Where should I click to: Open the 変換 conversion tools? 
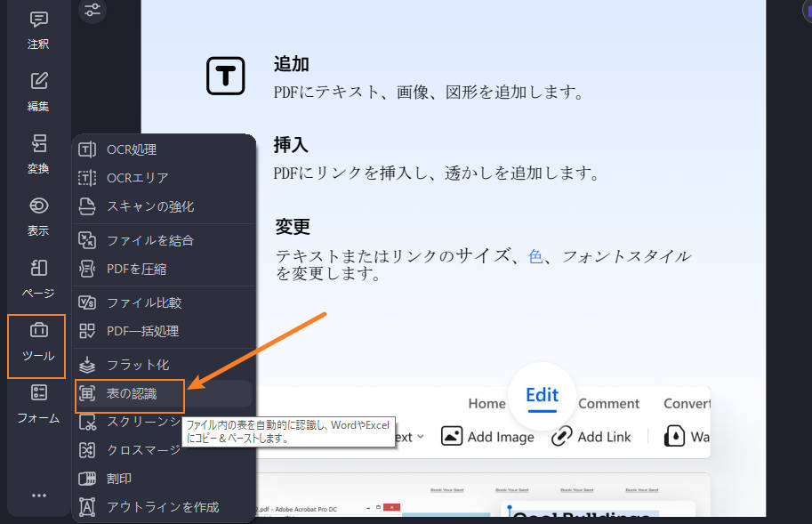[37, 153]
